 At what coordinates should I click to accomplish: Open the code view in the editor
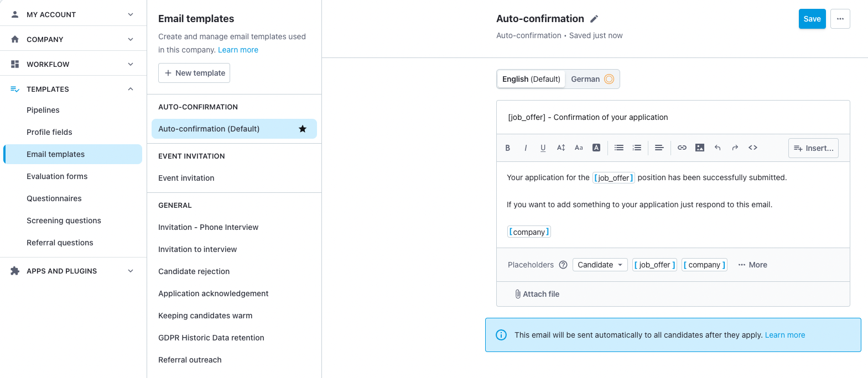[753, 148]
